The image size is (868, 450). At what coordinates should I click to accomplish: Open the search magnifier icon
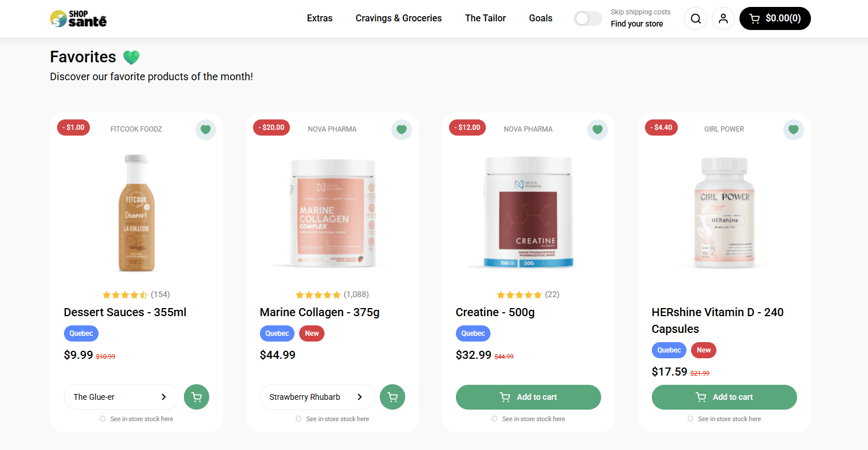click(696, 18)
